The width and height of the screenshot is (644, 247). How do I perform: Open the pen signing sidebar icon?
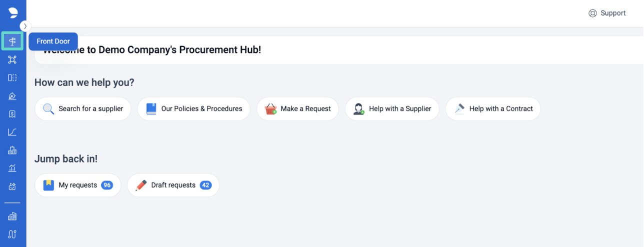[x=12, y=96]
